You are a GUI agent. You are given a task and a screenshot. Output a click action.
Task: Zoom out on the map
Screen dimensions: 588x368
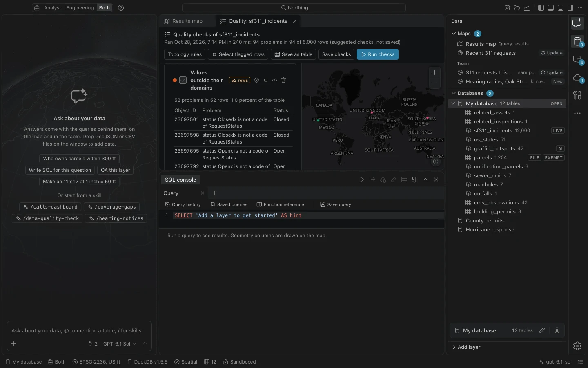point(435,83)
